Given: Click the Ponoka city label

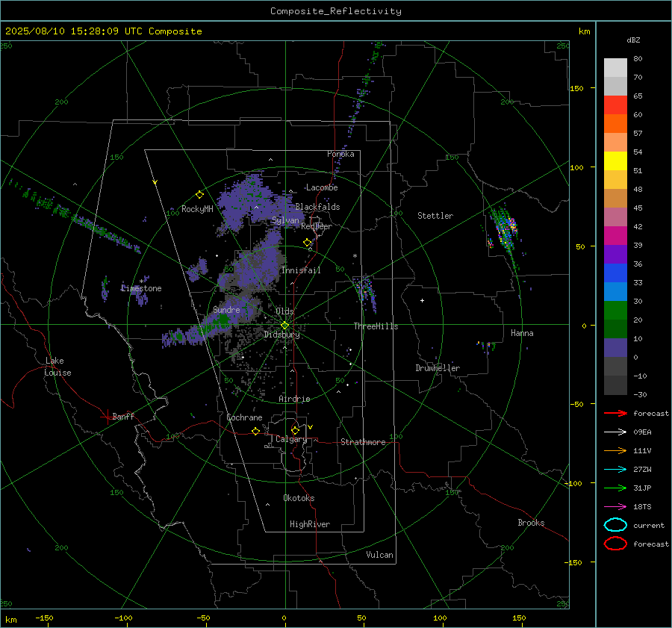Looking at the screenshot, I should pos(340,154).
